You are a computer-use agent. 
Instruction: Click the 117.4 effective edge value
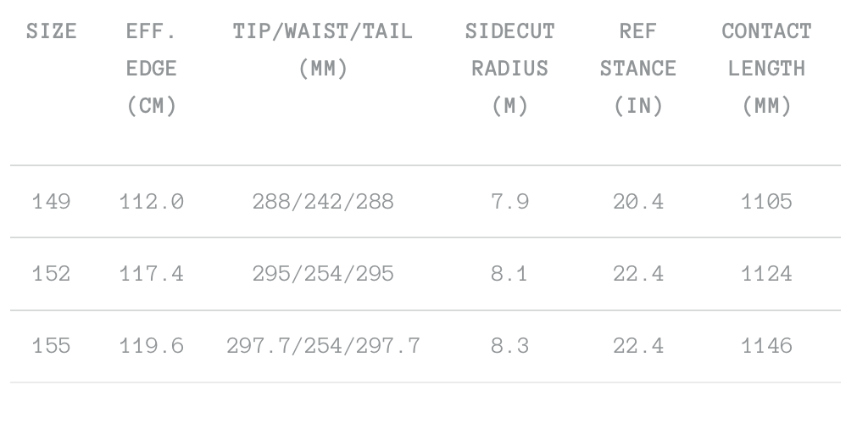click(151, 274)
